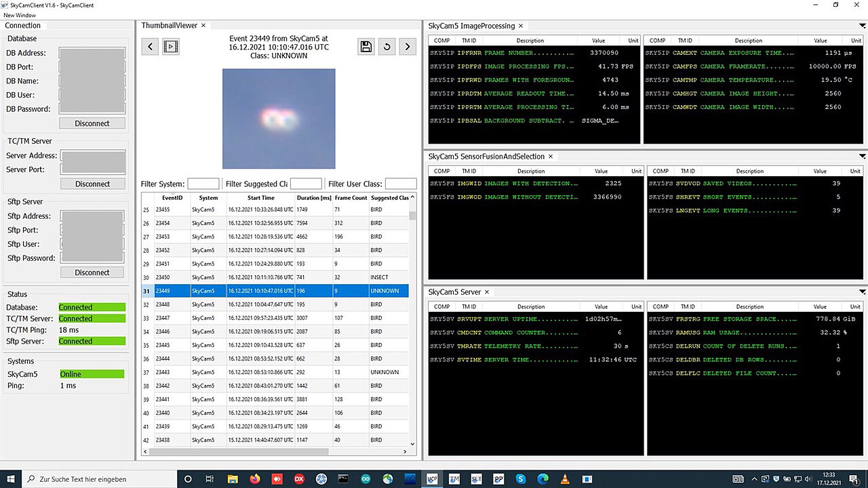The height and width of the screenshot is (488, 868).
Task: Open the New Window menu
Action: [20, 15]
